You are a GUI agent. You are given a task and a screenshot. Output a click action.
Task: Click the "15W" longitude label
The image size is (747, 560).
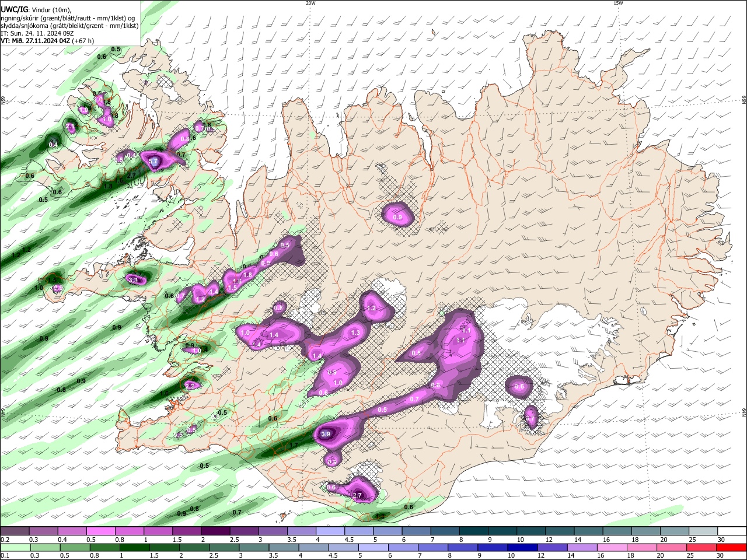pyautogui.click(x=618, y=3)
